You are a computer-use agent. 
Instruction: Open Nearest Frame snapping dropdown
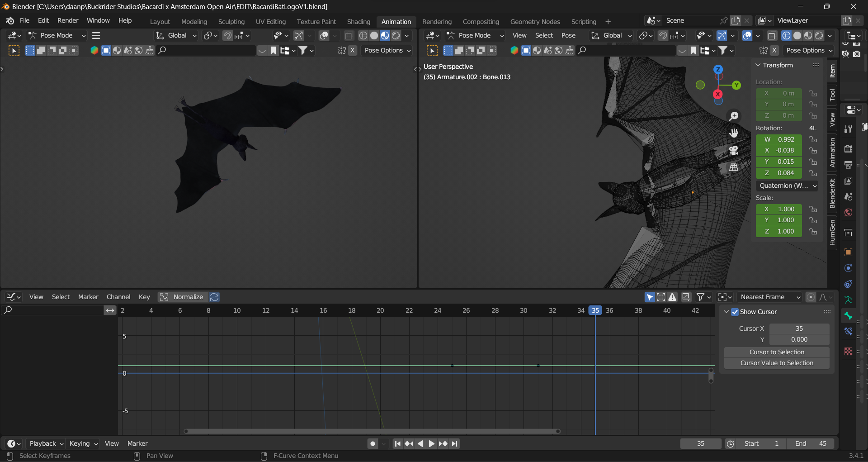pyautogui.click(x=770, y=297)
